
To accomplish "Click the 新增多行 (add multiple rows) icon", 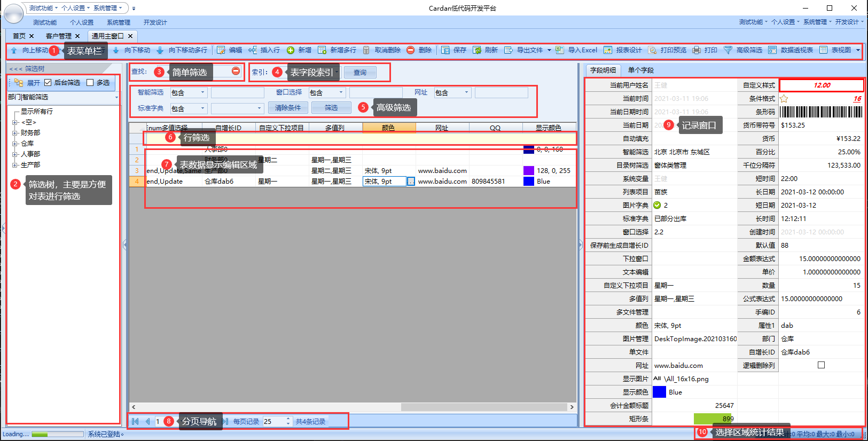I will coord(322,50).
